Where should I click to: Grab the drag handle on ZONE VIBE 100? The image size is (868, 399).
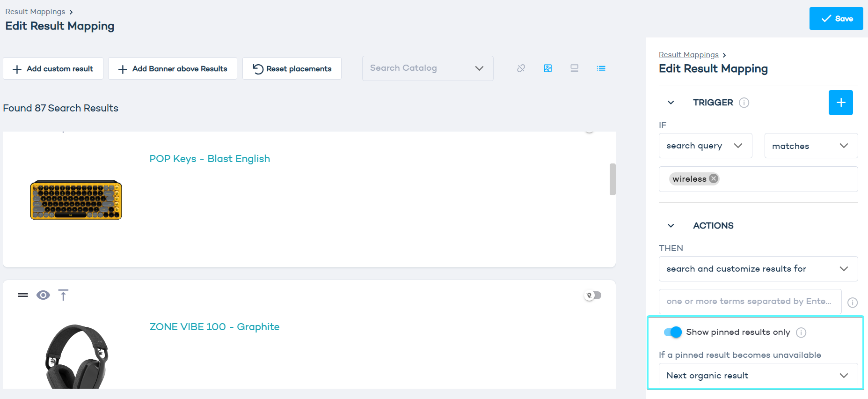23,295
